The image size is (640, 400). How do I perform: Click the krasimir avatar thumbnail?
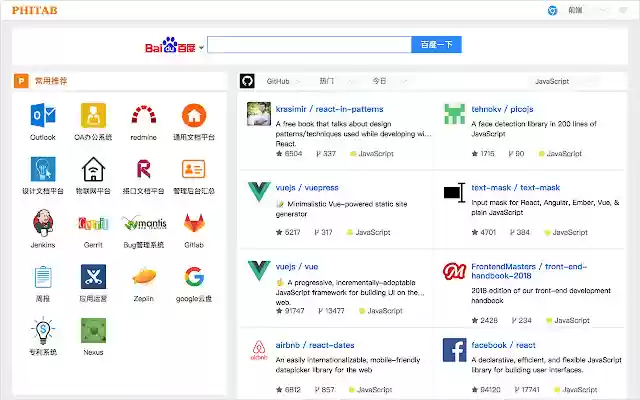[x=259, y=114]
